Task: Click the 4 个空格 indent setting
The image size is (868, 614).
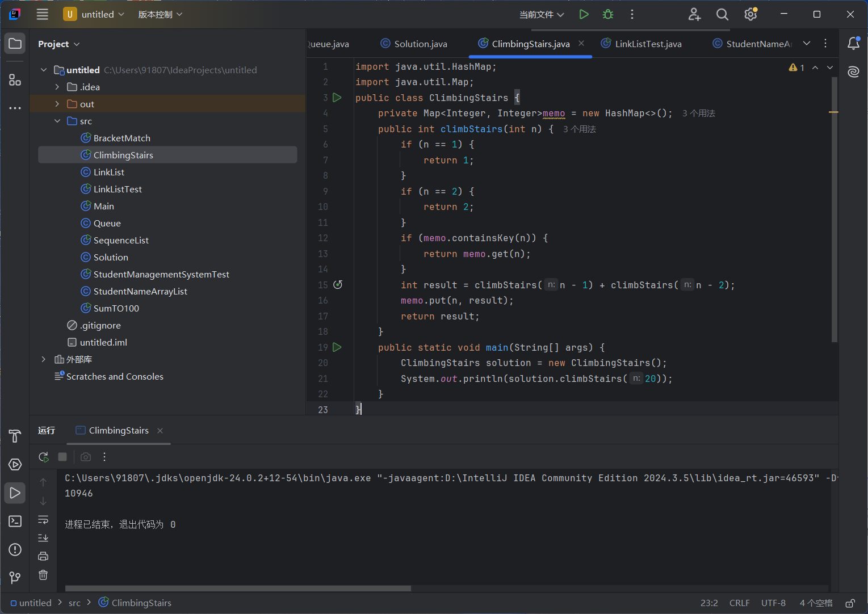Action: point(816,603)
